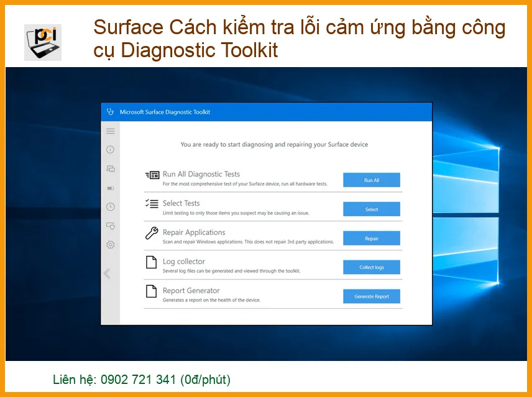Click the Run All button
532x397 pixels.
[x=372, y=180]
